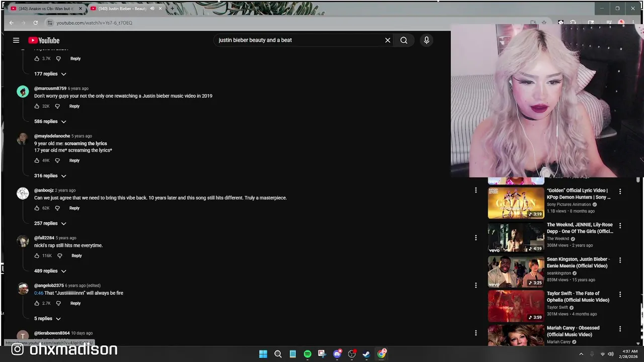
Task: Reload the page in Chrome
Action: tap(35, 23)
